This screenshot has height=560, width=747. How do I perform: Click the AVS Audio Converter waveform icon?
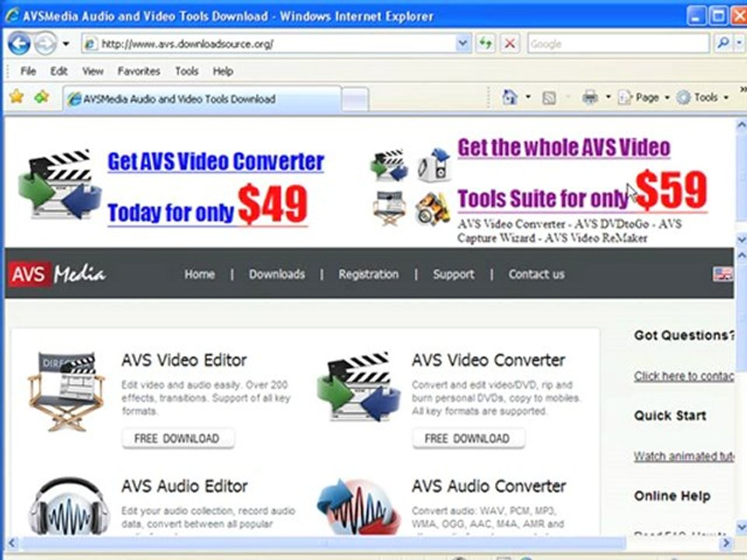(359, 506)
